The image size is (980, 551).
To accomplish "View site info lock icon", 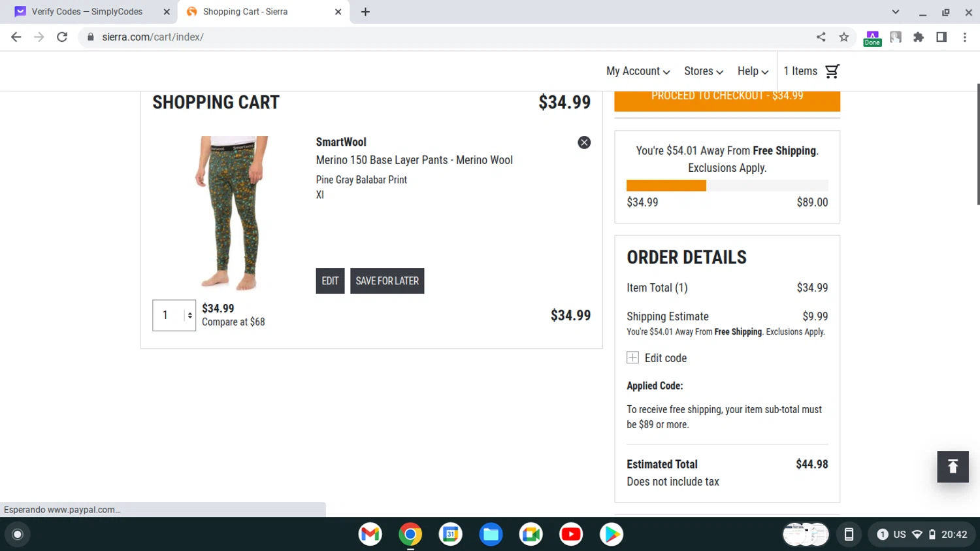I will point(90,37).
